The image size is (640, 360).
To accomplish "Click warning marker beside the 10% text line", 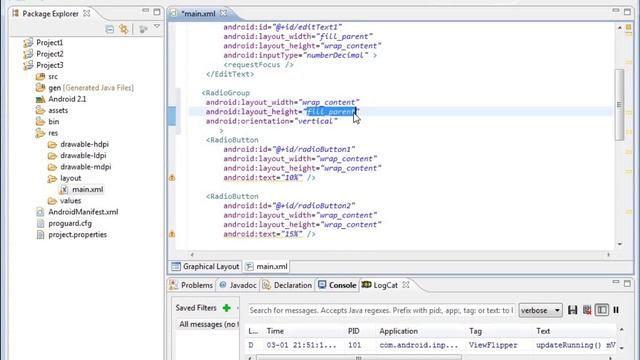I will click(172, 178).
